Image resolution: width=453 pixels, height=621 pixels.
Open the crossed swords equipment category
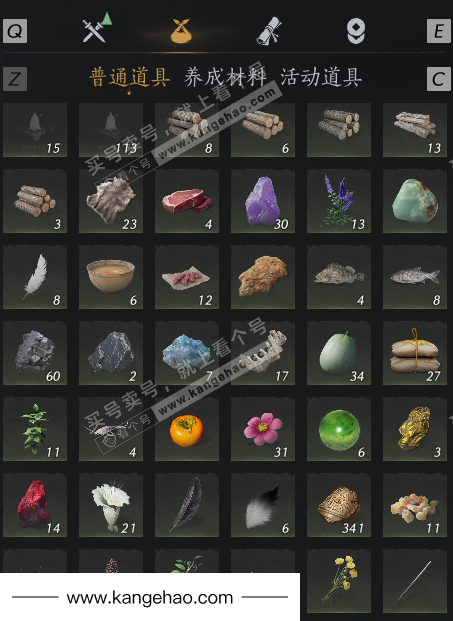(x=96, y=29)
